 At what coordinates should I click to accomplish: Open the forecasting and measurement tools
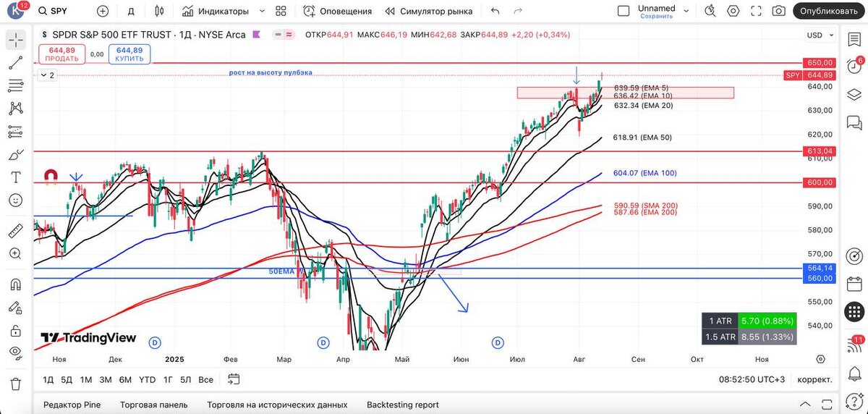pos(16,132)
